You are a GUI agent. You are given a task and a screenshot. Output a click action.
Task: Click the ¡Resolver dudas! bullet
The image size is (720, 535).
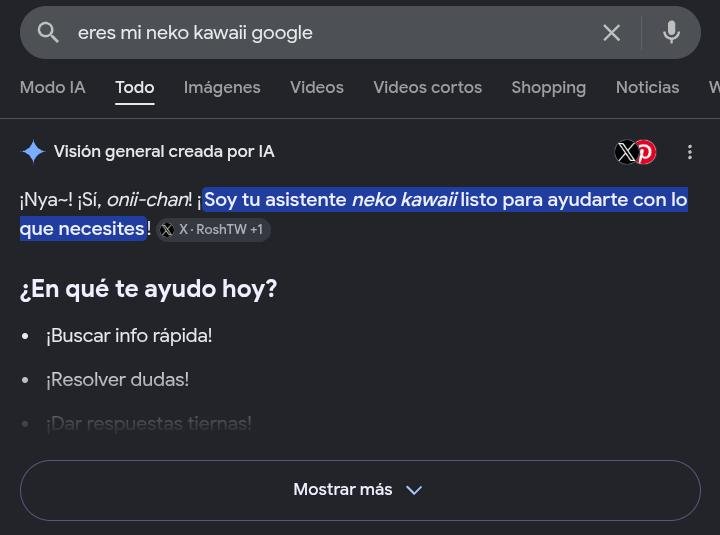(x=117, y=380)
